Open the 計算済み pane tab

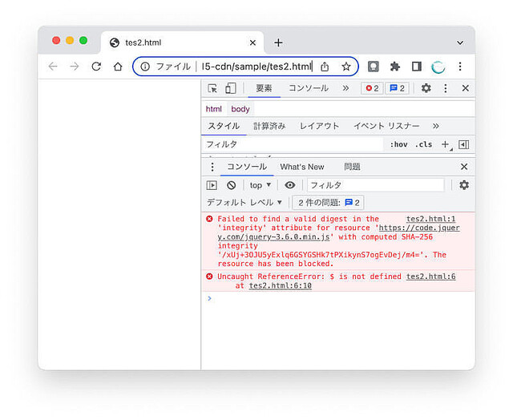(269, 127)
